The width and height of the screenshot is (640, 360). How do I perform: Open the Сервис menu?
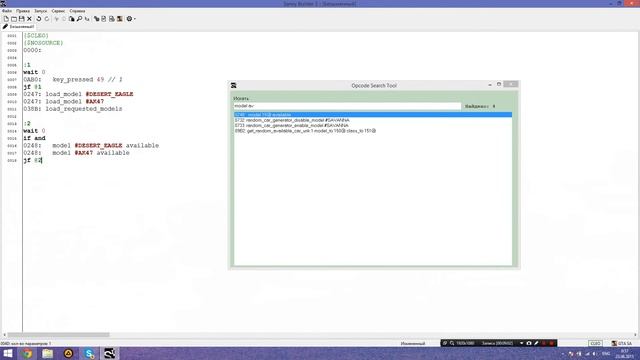(x=58, y=11)
